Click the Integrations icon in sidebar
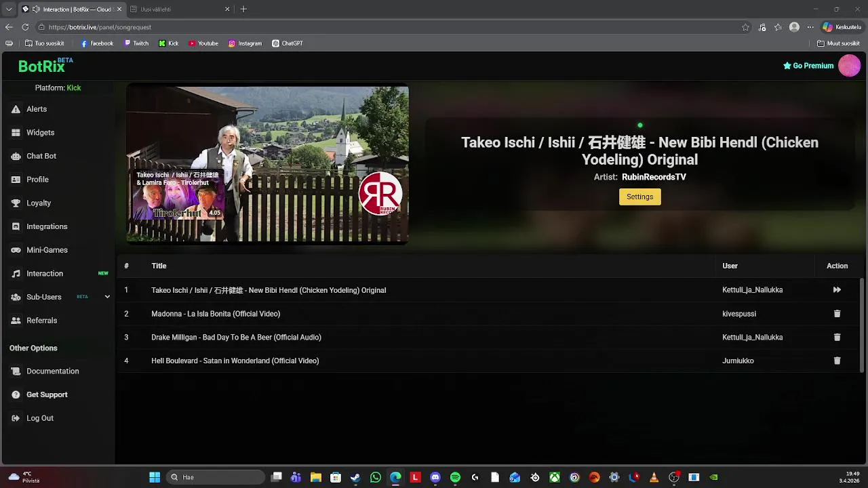Image resolution: width=868 pixels, height=488 pixels. tap(16, 226)
